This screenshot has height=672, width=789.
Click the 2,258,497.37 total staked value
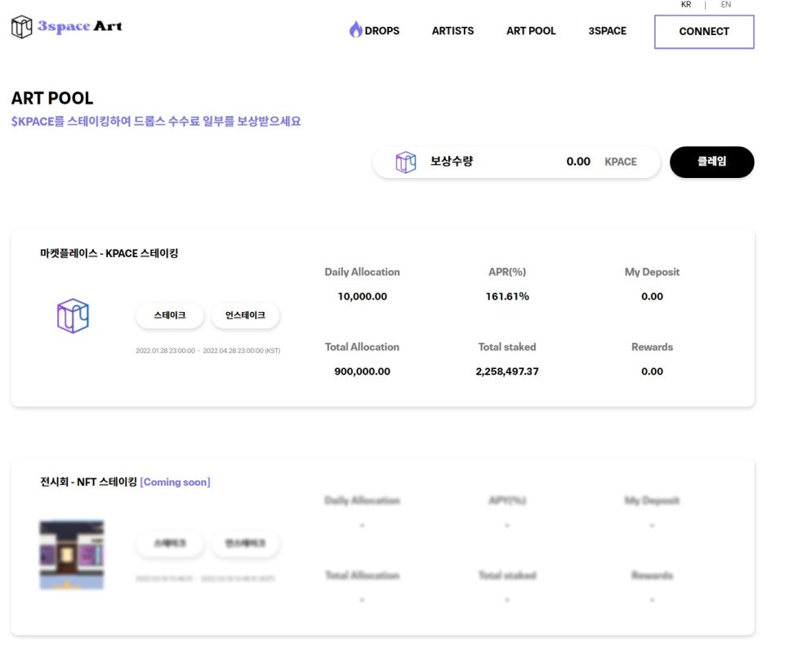point(507,372)
